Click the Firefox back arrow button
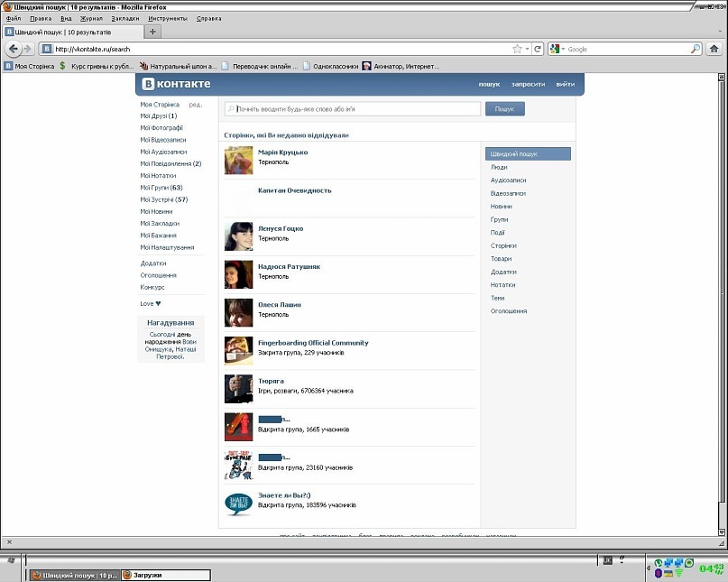The image size is (728, 582). [13, 49]
